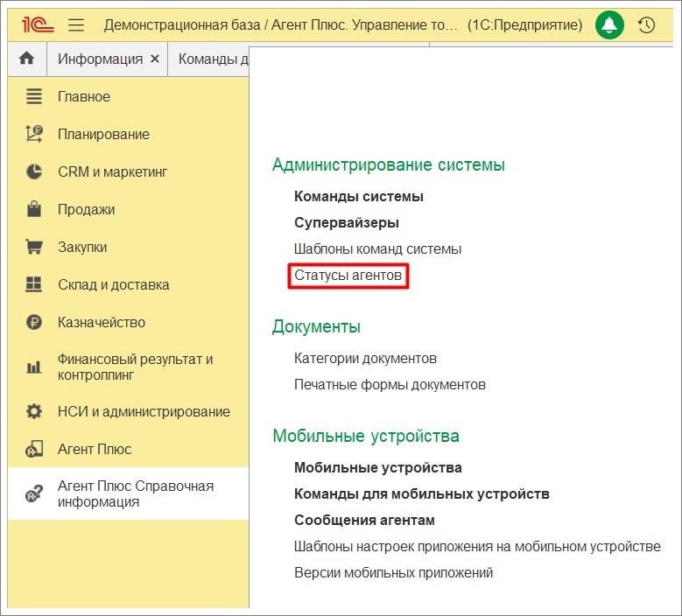Screen dimensions: 682x616
Task: Open the Закупки section
Action: coord(82,247)
